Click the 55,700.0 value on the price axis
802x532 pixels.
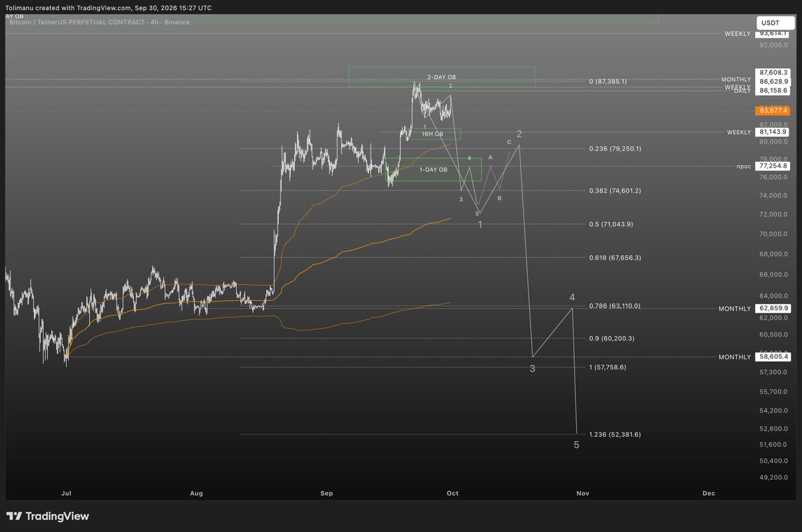(x=773, y=392)
